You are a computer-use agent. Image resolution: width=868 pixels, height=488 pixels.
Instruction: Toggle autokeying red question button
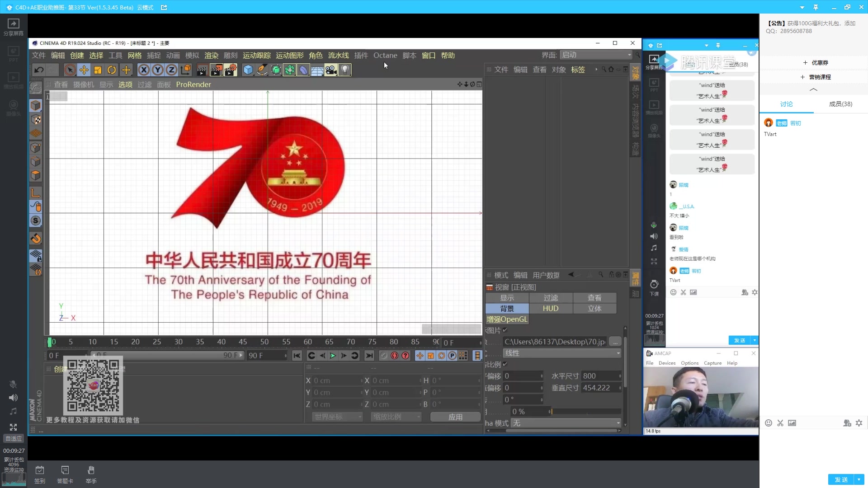(x=405, y=356)
